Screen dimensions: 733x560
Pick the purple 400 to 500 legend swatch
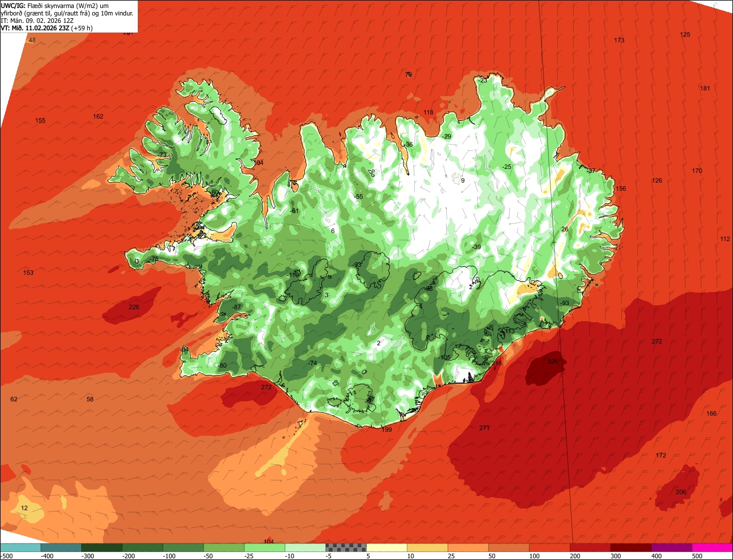tap(672, 547)
